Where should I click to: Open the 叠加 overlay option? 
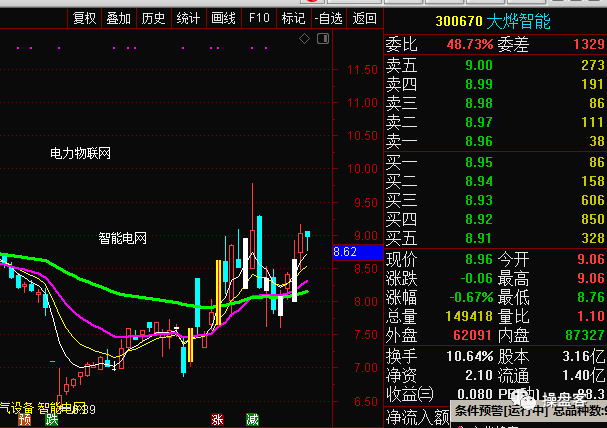click(119, 18)
